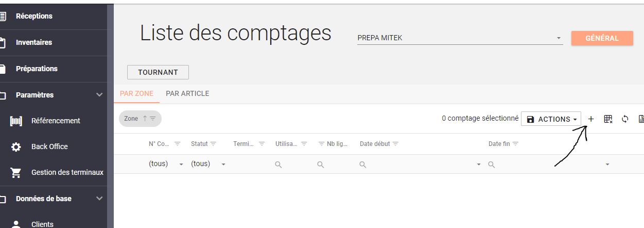Click the Gestion des terminaux cart icon
Image resolution: width=644 pixels, height=228 pixels.
[x=16, y=173]
